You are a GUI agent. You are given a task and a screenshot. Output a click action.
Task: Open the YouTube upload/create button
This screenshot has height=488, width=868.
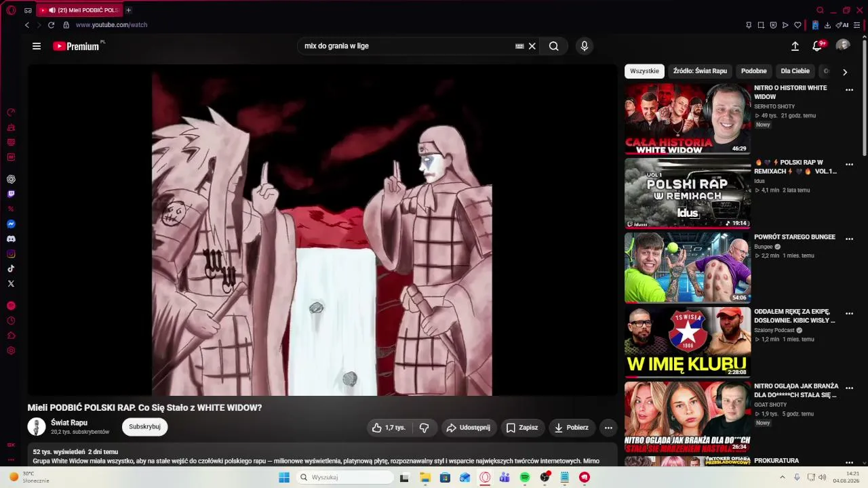tap(795, 46)
